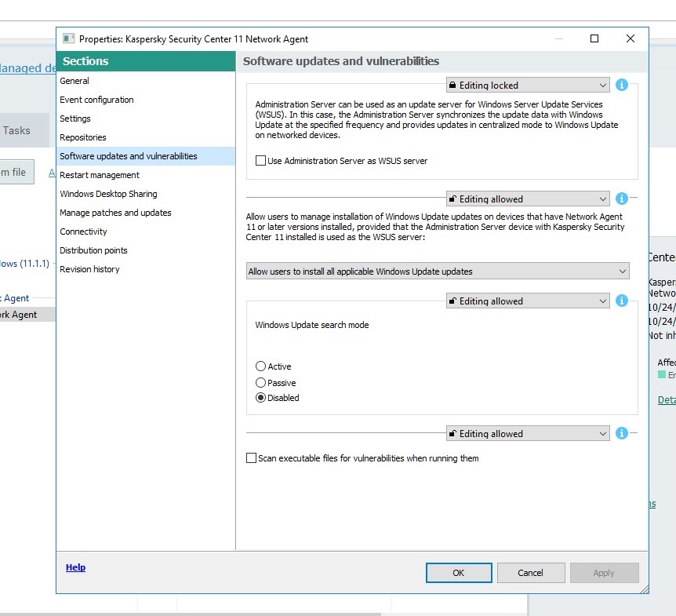Click the resize grip of the dialog
Screen dimensions: 676x616
pos(644,589)
